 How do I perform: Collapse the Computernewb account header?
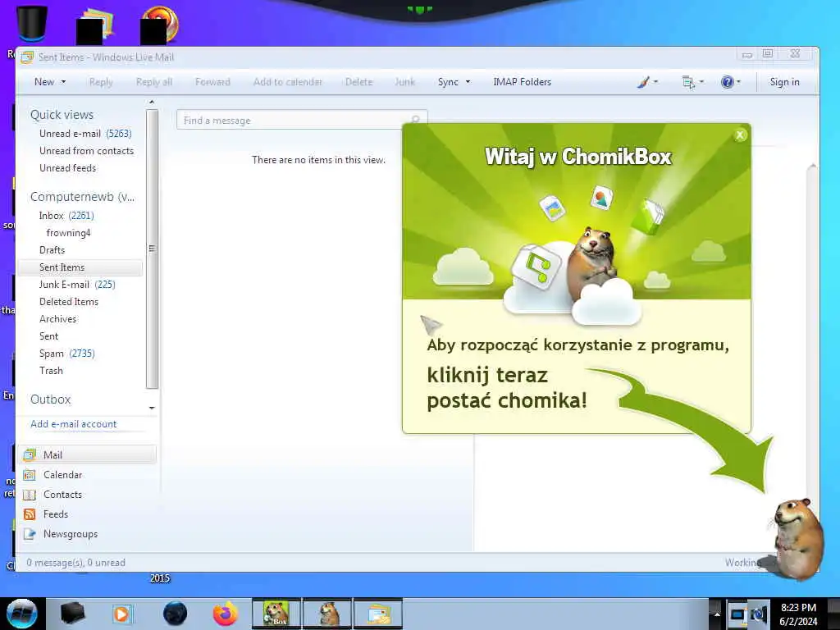click(83, 197)
